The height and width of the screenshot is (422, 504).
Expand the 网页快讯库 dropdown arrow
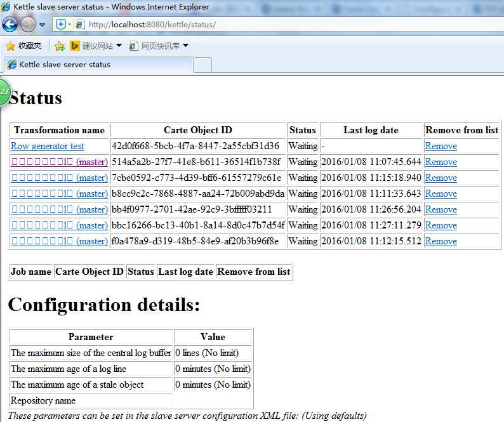click(185, 46)
